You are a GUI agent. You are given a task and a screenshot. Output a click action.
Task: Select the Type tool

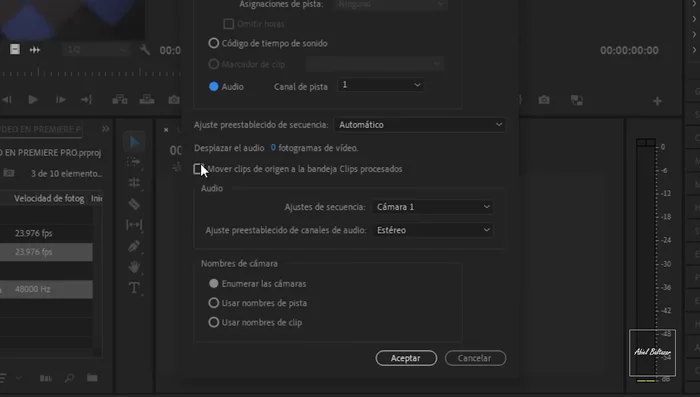[x=134, y=288]
